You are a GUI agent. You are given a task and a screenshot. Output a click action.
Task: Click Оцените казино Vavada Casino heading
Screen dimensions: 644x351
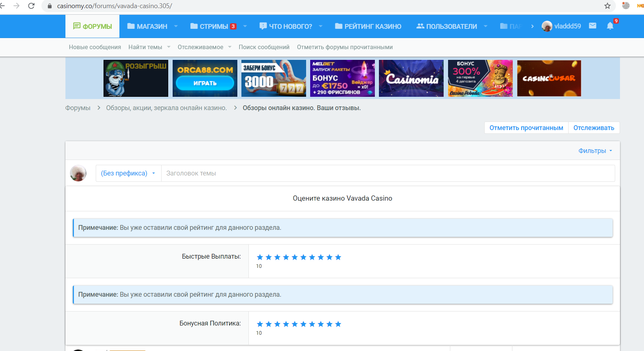[342, 198]
